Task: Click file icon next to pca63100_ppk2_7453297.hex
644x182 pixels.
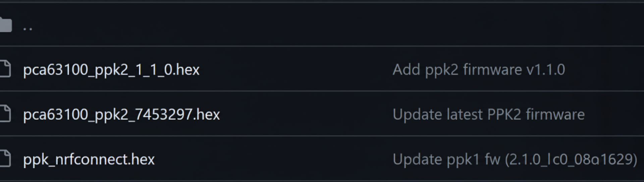Action: pyautogui.click(x=6, y=114)
